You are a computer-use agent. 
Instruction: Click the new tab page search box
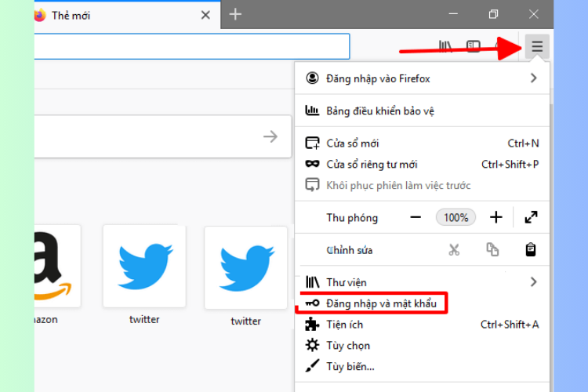pos(163,136)
